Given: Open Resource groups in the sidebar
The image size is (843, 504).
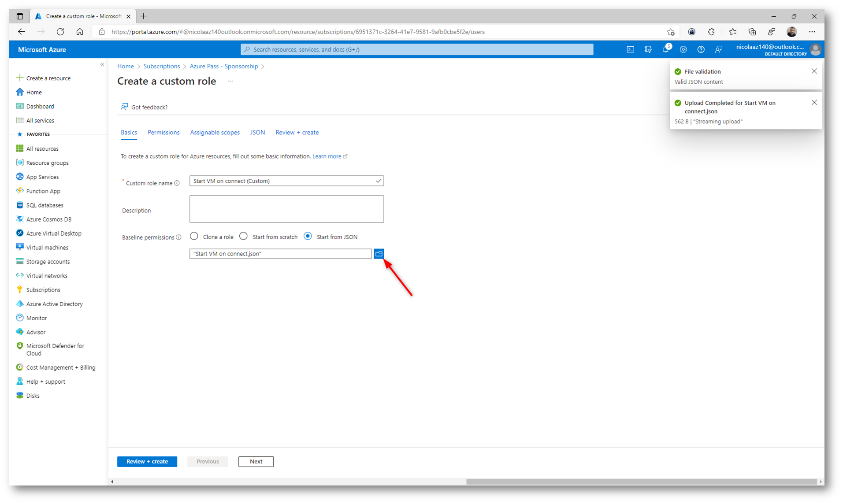Looking at the screenshot, I should [47, 163].
